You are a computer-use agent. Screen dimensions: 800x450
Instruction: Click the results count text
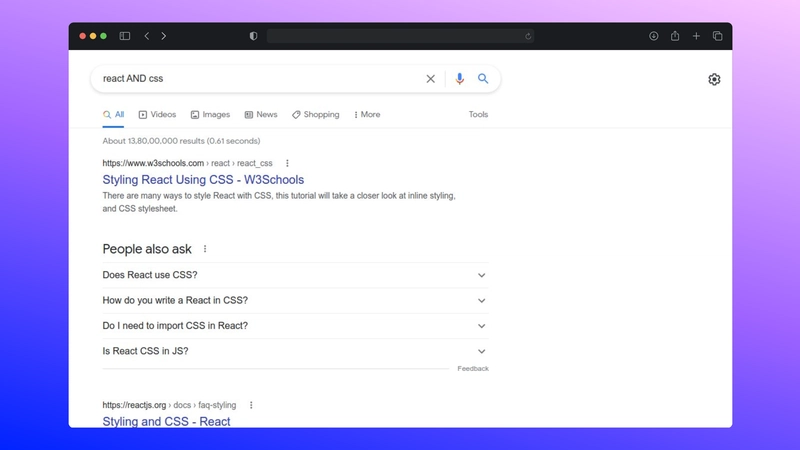(181, 141)
